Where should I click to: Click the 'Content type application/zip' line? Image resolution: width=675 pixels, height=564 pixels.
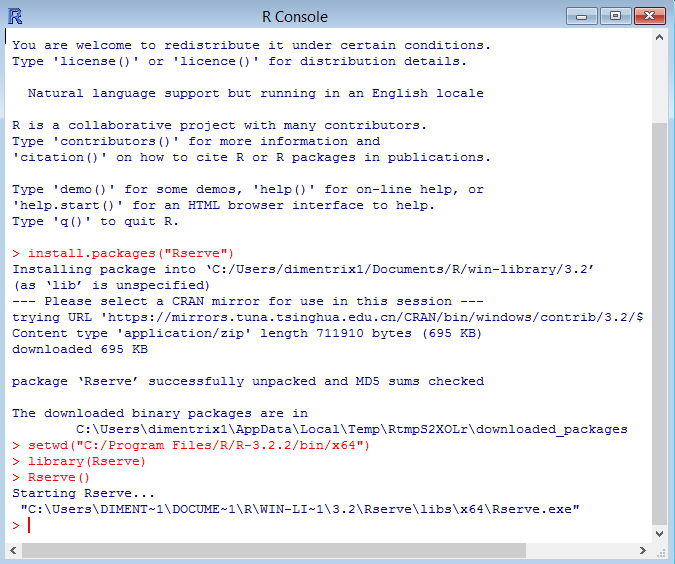click(247, 333)
